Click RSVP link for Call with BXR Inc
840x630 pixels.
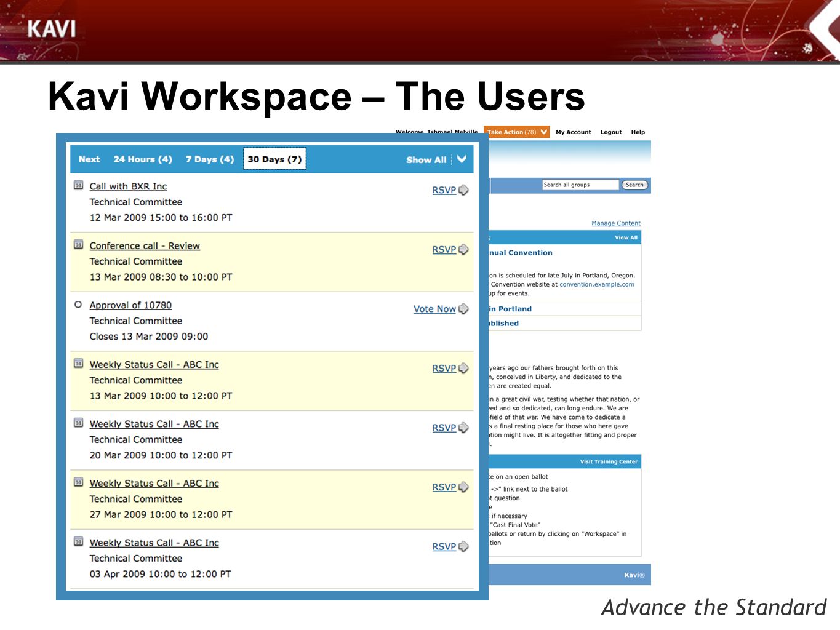tap(444, 190)
